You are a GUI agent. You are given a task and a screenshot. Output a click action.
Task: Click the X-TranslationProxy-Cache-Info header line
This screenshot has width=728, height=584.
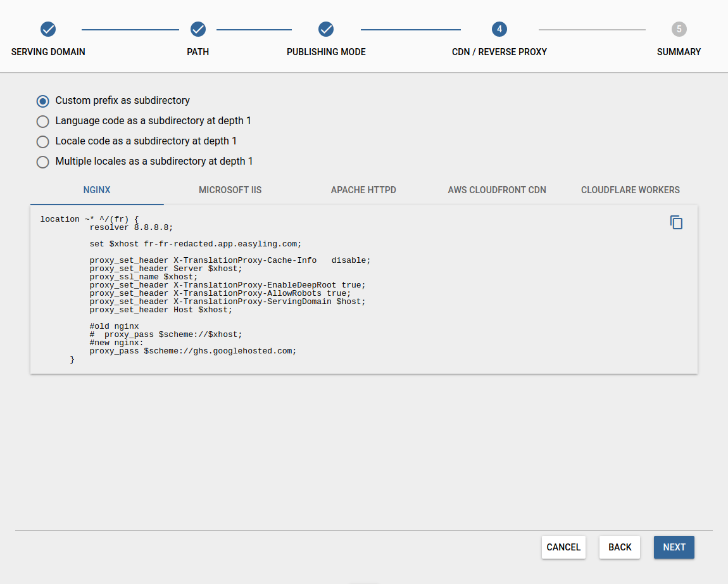230,260
